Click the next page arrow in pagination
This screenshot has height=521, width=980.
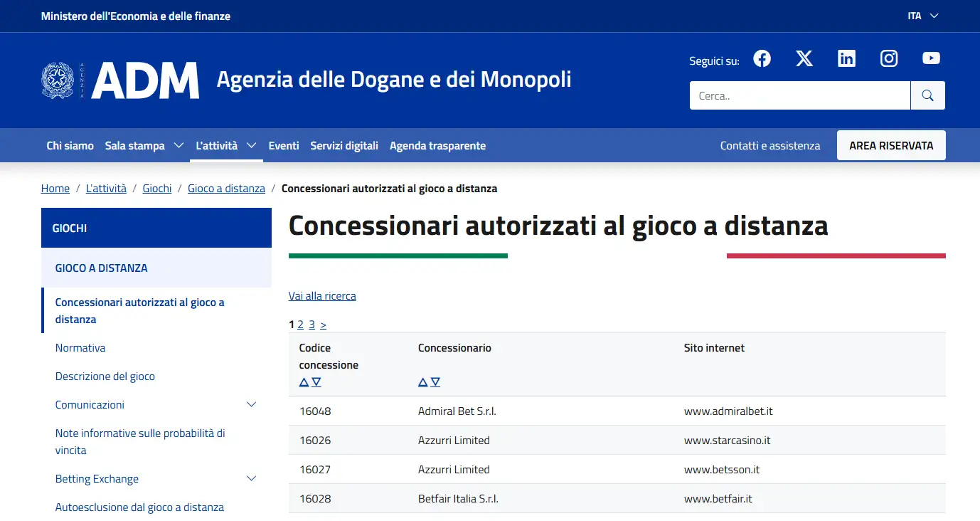(324, 325)
